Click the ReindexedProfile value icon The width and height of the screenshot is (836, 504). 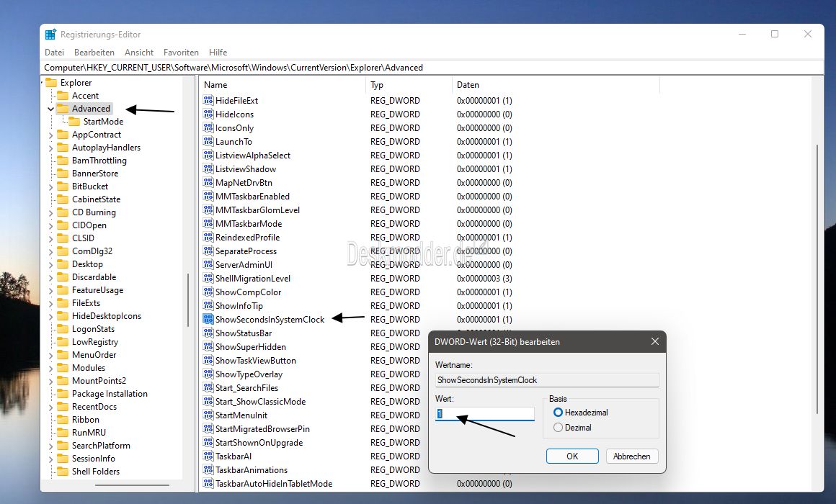(208, 237)
